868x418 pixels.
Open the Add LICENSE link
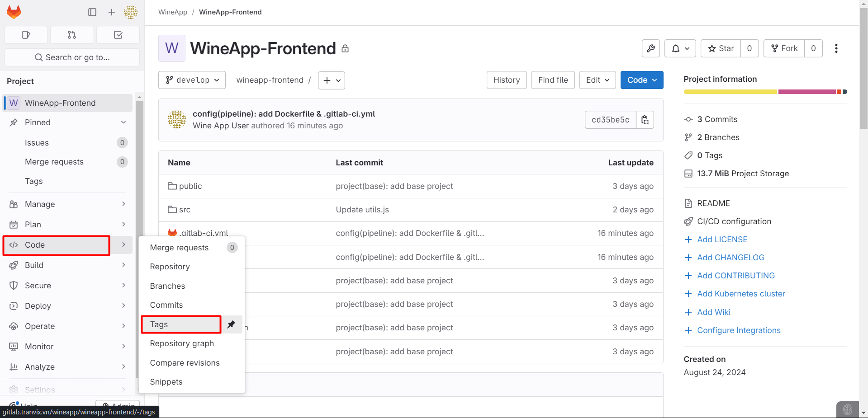(722, 240)
